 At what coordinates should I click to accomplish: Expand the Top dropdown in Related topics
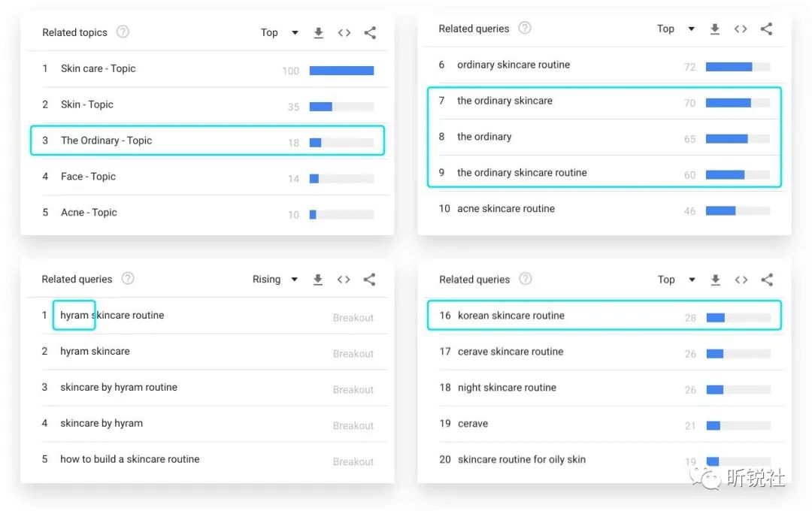(x=280, y=32)
